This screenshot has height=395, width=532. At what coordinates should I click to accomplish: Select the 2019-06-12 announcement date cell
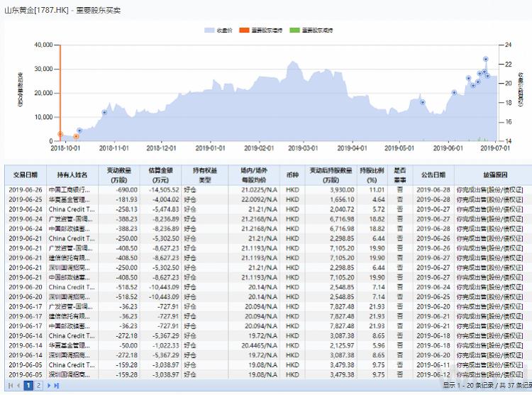(x=433, y=374)
